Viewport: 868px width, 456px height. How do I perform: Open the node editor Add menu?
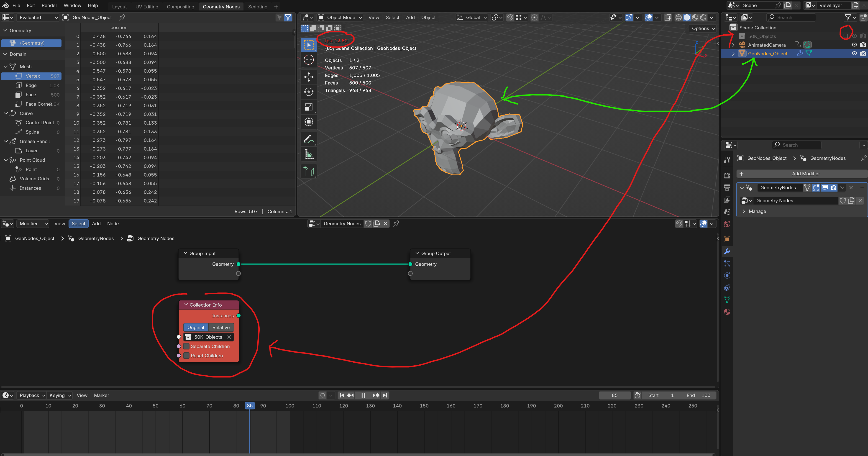[96, 224]
